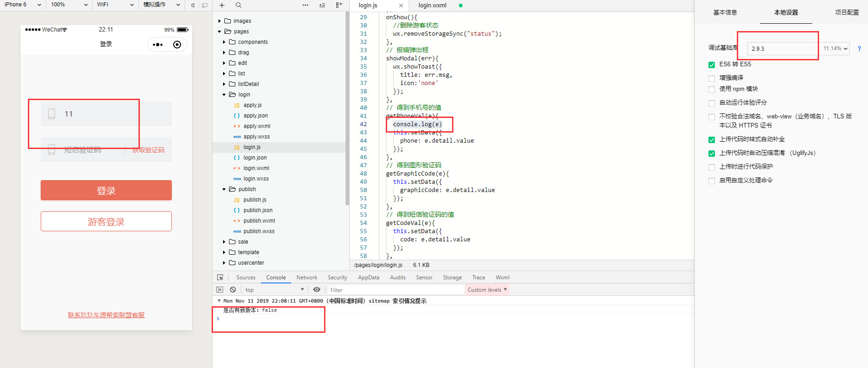Open the file search magnifier icon
868x368 pixels.
coord(239,5)
